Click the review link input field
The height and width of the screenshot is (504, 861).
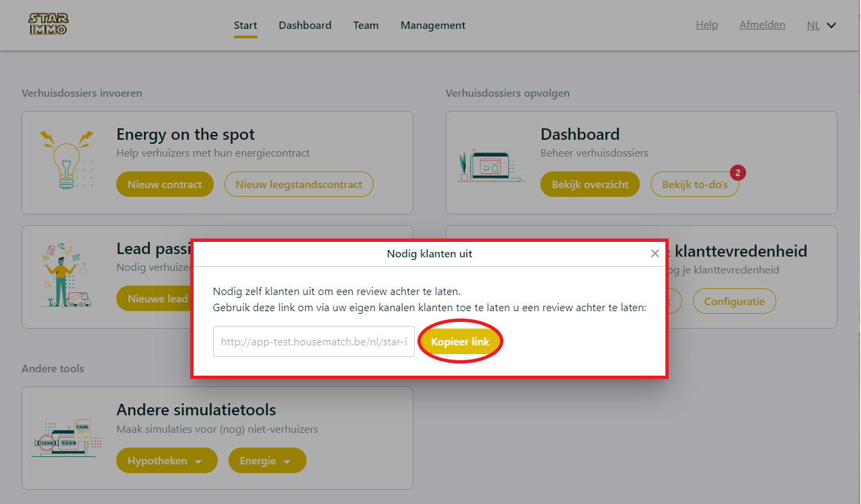coord(314,341)
